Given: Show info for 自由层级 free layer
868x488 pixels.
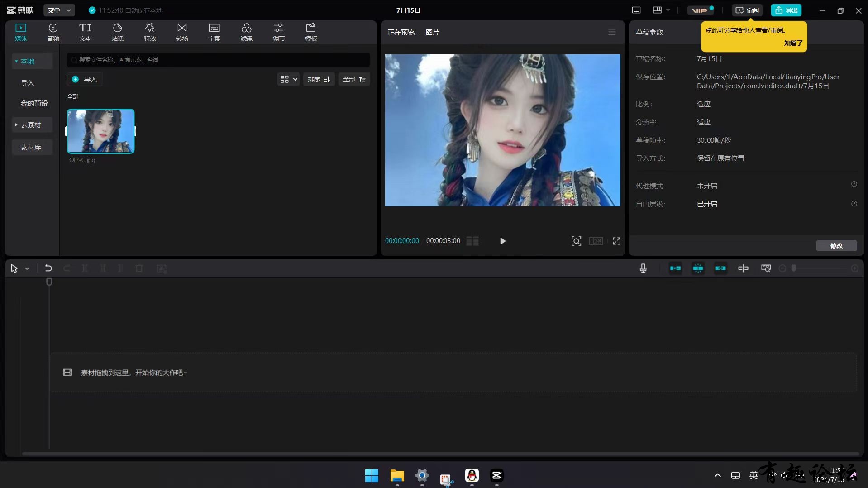Looking at the screenshot, I should point(854,204).
